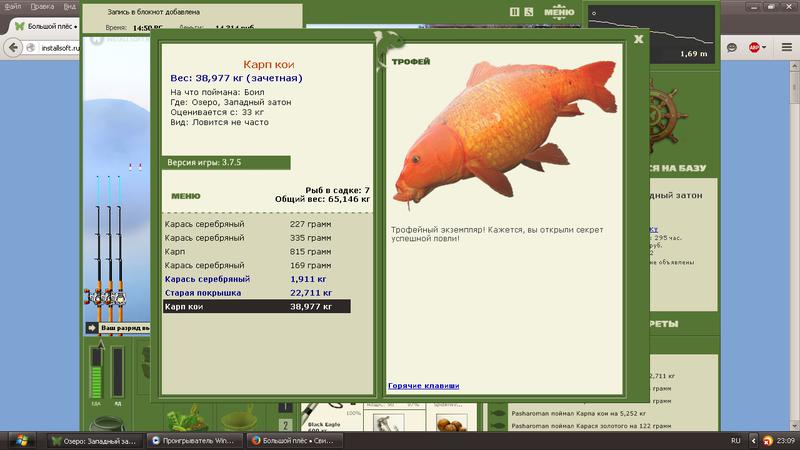Open the browser hamburger menu
The height and width of the screenshot is (450, 800).
point(786,47)
